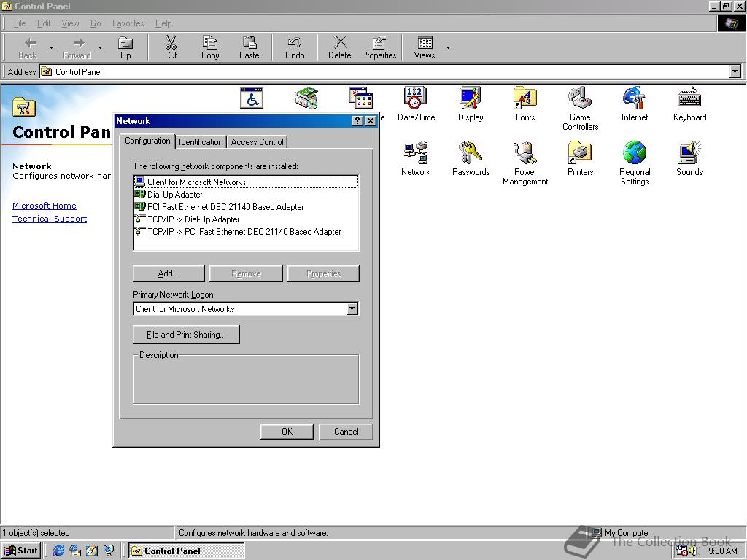The image size is (747, 560).
Task: Expand the Back history dropdown arrow
Action: tap(51, 47)
